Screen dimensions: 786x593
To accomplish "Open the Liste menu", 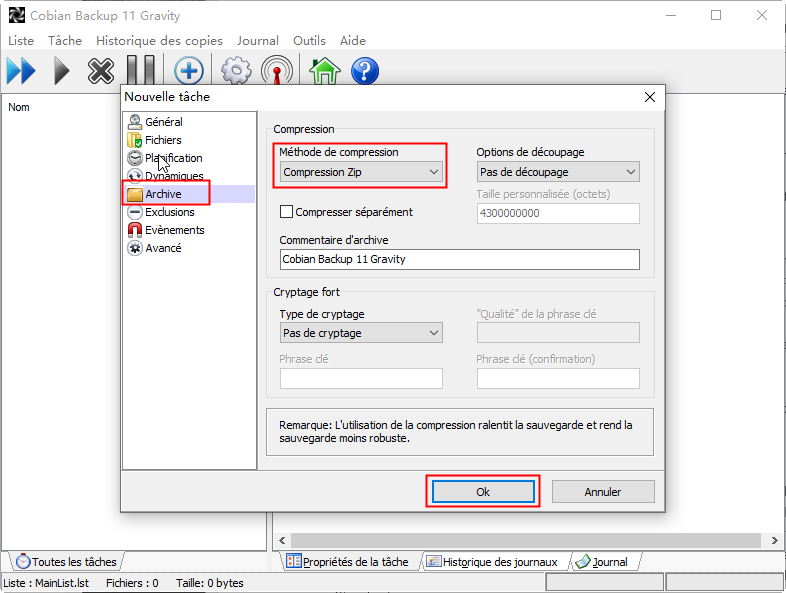I will coord(21,41).
